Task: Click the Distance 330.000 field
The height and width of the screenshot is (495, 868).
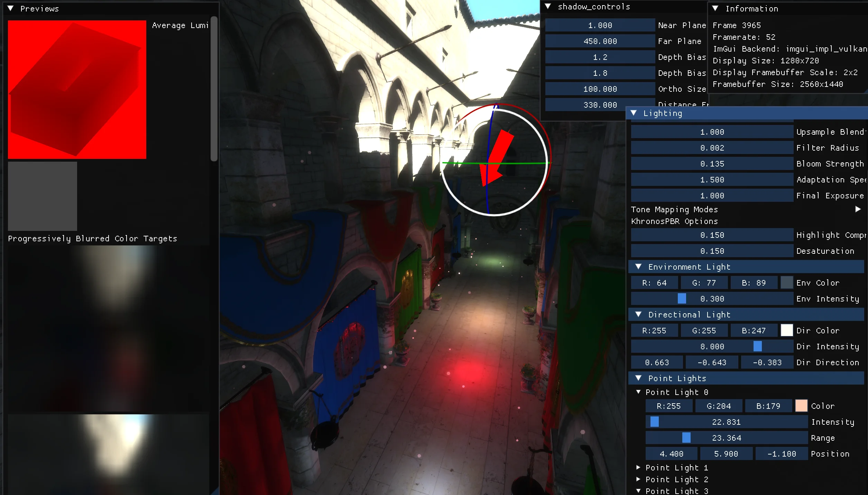Action: tap(600, 105)
